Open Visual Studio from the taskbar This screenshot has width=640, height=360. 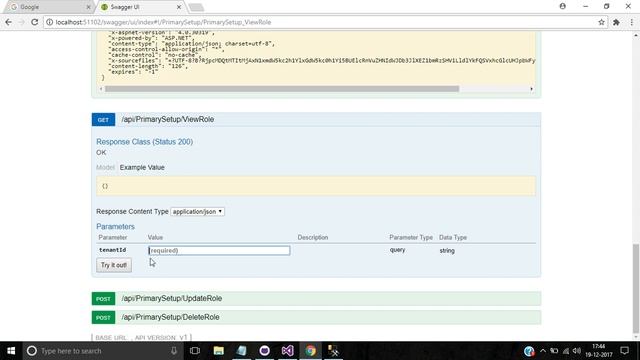(x=287, y=351)
